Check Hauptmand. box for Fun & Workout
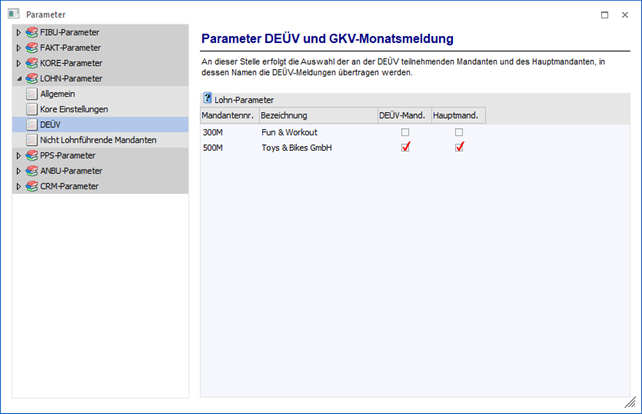Image resolution: width=642 pixels, height=414 pixels. (x=459, y=132)
